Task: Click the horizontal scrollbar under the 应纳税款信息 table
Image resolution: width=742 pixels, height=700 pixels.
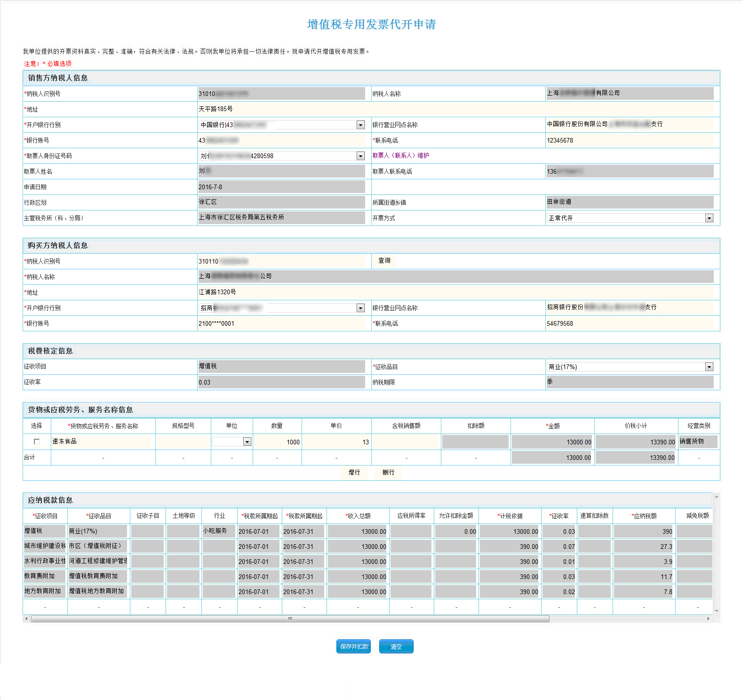Action: coord(290,619)
